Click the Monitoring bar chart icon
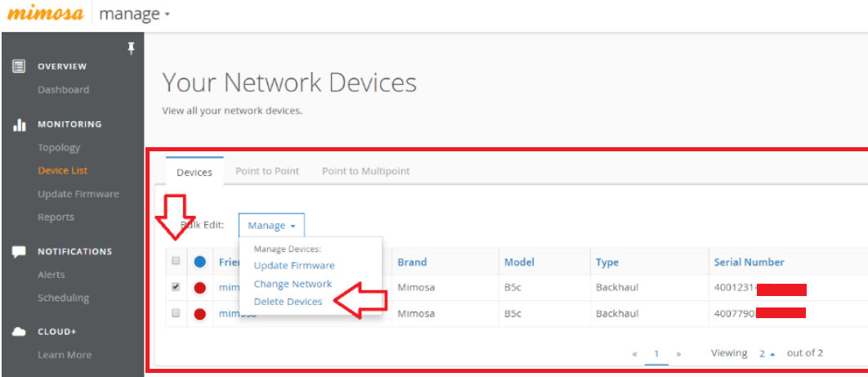The height and width of the screenshot is (377, 868). 18,125
